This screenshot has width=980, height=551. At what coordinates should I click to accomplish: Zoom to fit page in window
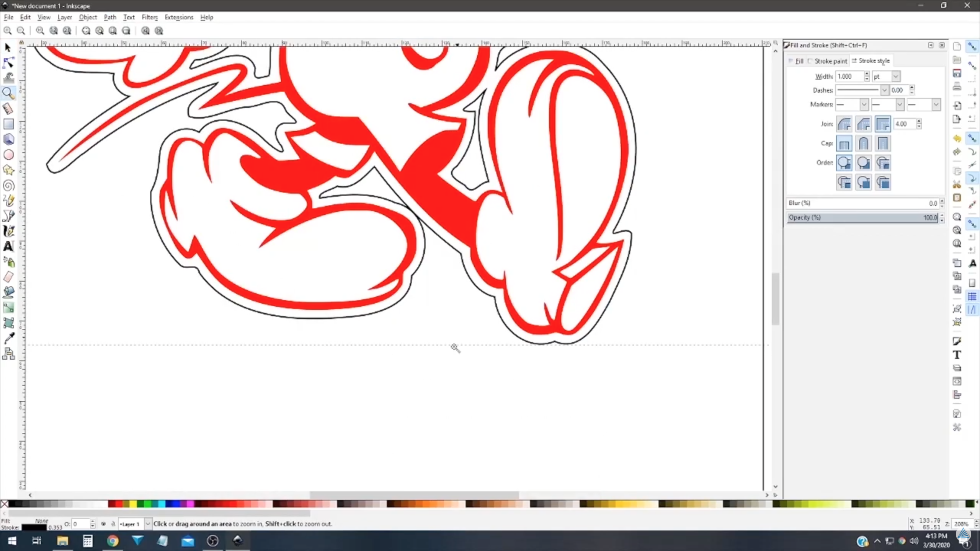point(112,31)
